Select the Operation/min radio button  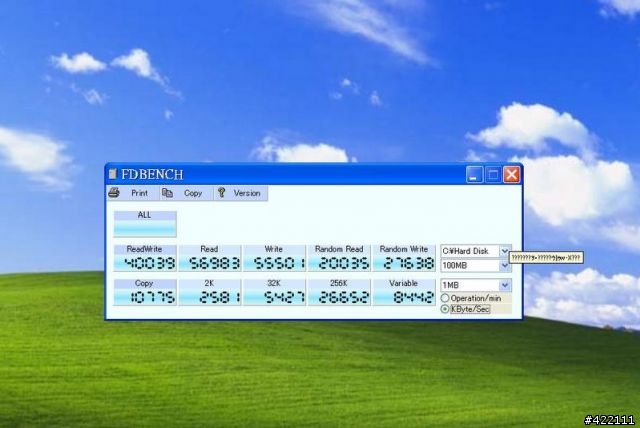(x=445, y=298)
